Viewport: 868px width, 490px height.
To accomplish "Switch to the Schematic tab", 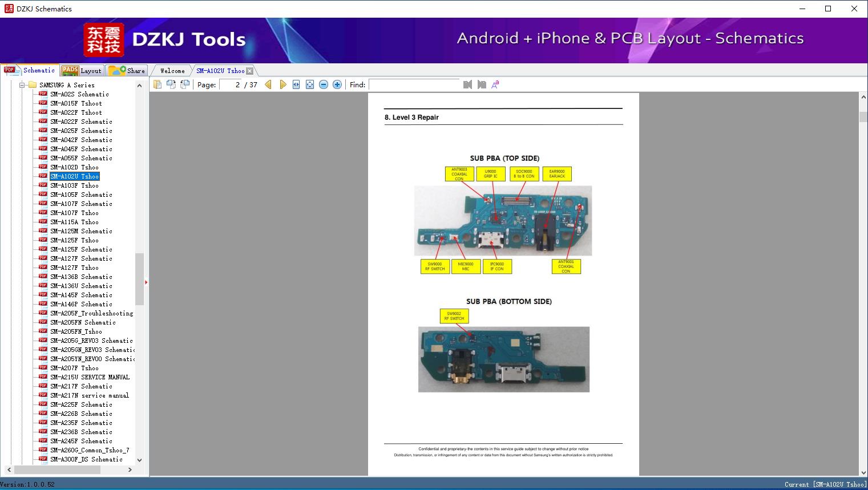I will coord(30,70).
